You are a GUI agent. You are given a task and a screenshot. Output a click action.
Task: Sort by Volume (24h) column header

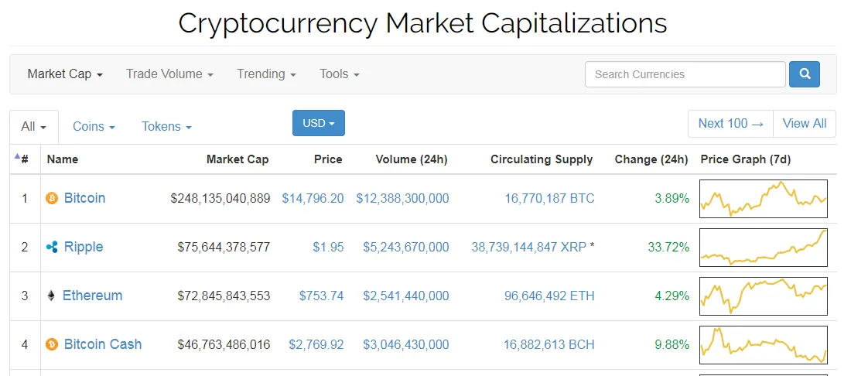[x=412, y=159]
